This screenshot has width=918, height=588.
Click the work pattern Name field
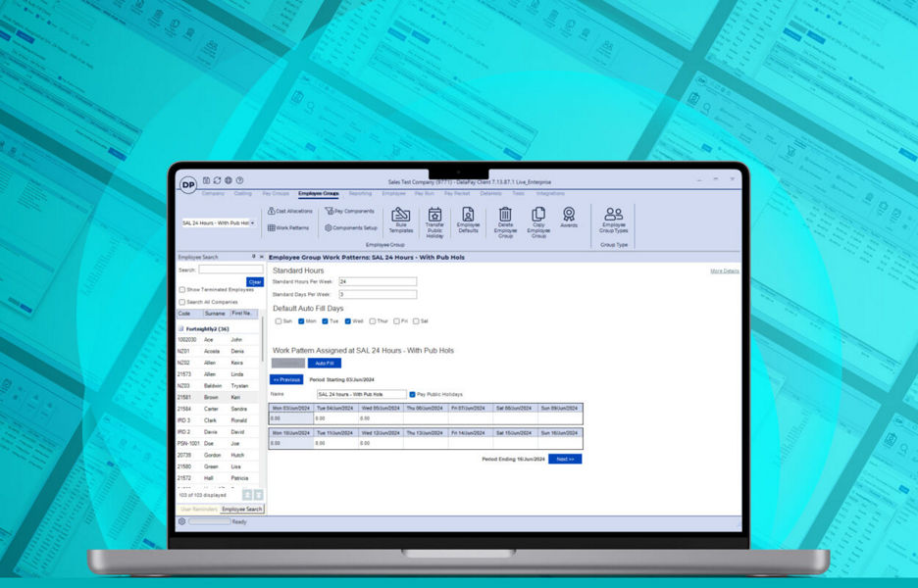pos(361,394)
